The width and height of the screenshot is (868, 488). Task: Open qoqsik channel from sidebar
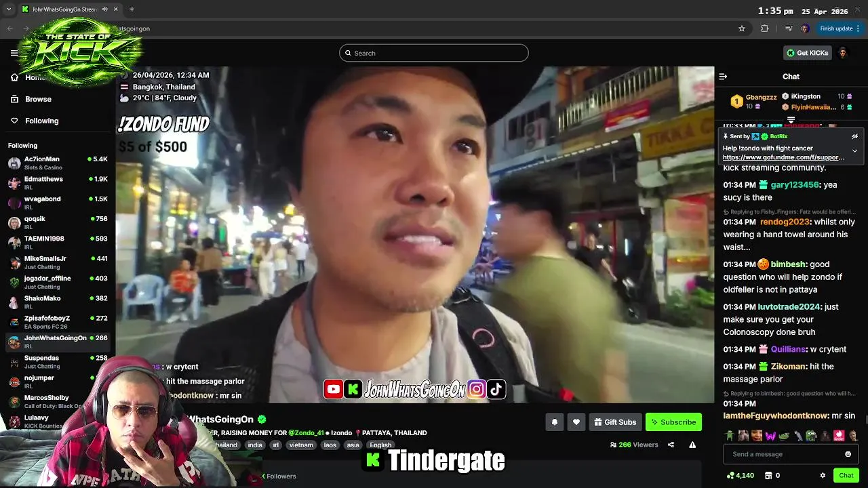(x=58, y=222)
